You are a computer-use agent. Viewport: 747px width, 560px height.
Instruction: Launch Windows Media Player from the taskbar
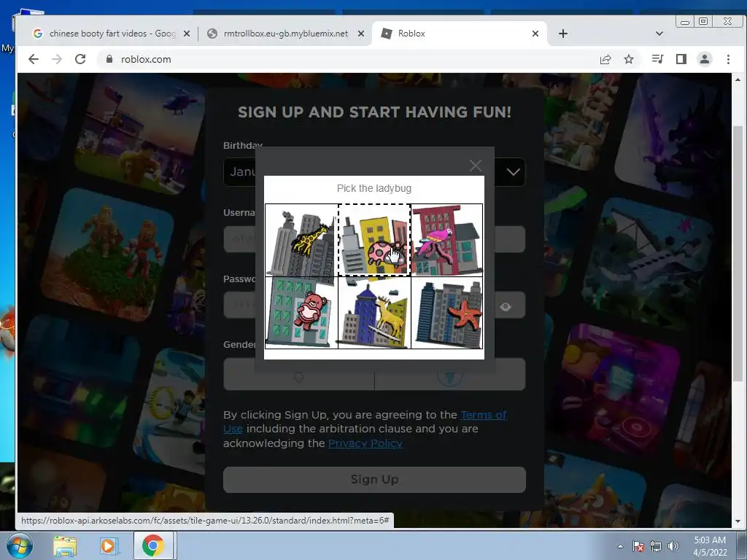point(108,545)
